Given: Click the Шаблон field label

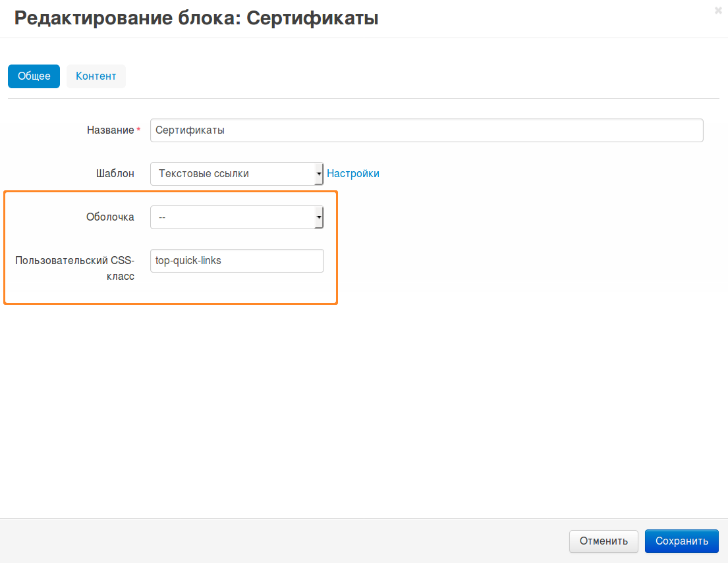Looking at the screenshot, I should pyautogui.click(x=115, y=174).
